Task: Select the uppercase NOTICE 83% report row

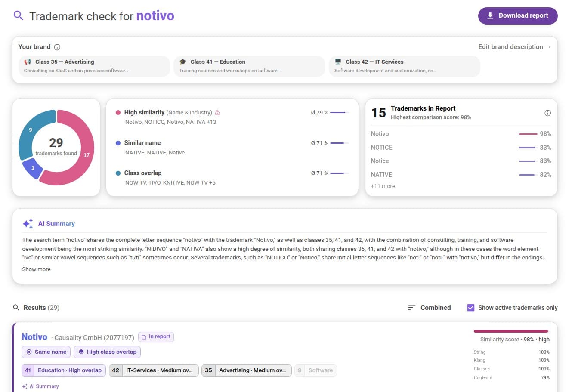Action: point(461,148)
